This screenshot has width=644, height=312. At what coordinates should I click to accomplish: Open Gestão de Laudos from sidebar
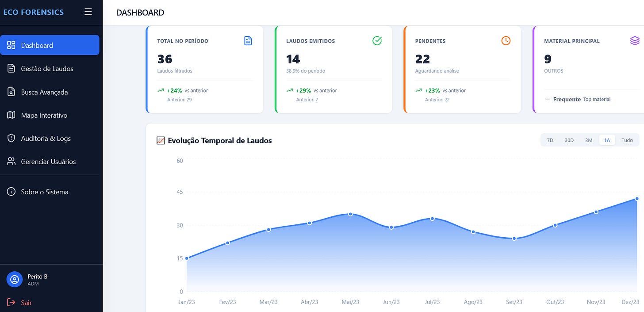tap(50, 69)
